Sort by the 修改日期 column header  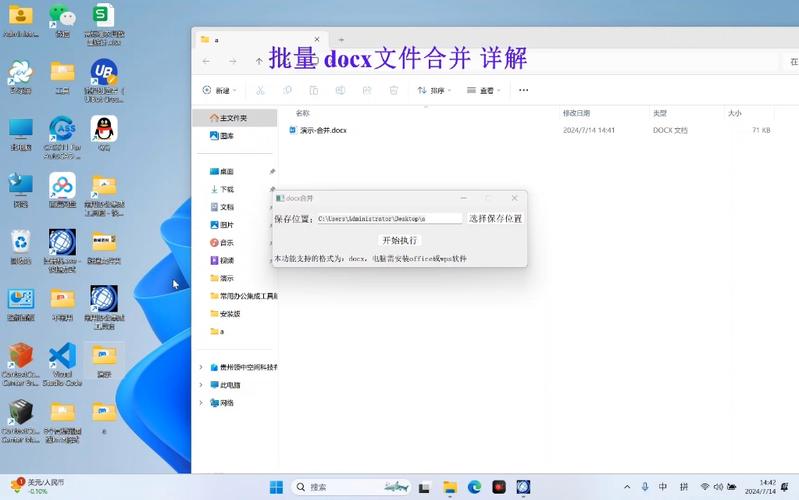coord(576,113)
